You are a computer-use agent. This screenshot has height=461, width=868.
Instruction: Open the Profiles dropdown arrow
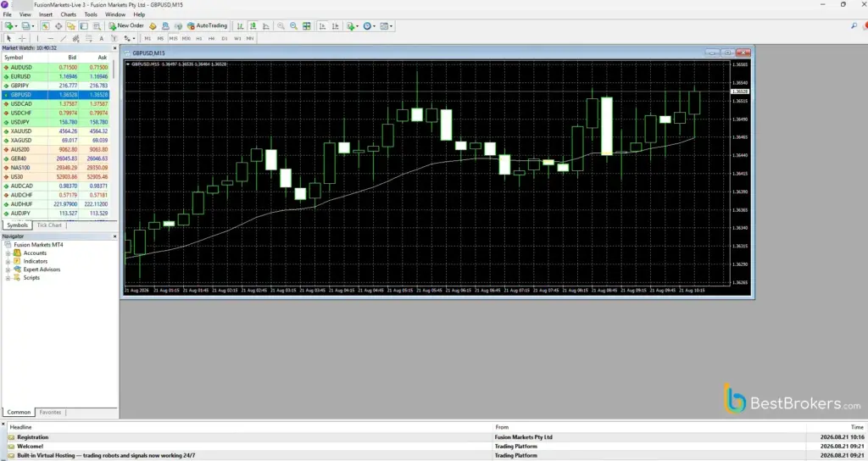(x=33, y=26)
